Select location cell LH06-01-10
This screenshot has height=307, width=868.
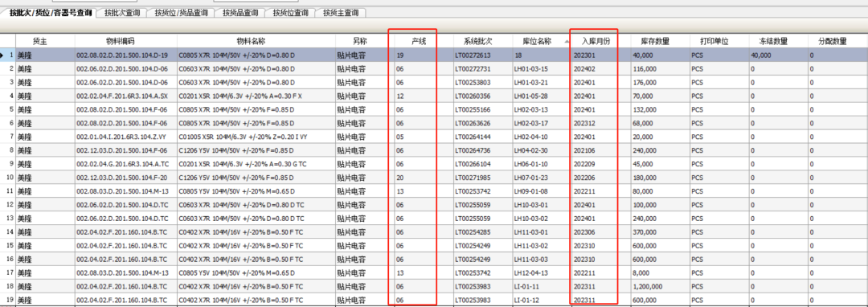pos(531,164)
